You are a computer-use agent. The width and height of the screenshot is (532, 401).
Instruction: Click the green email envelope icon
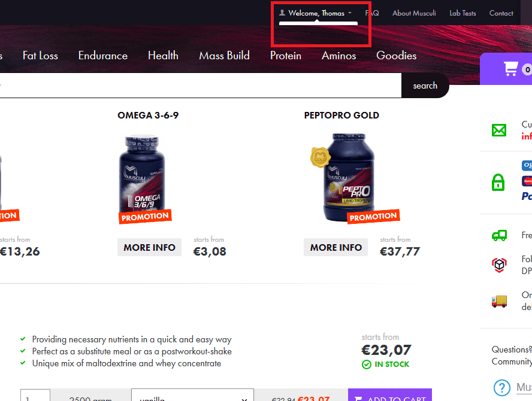click(498, 130)
